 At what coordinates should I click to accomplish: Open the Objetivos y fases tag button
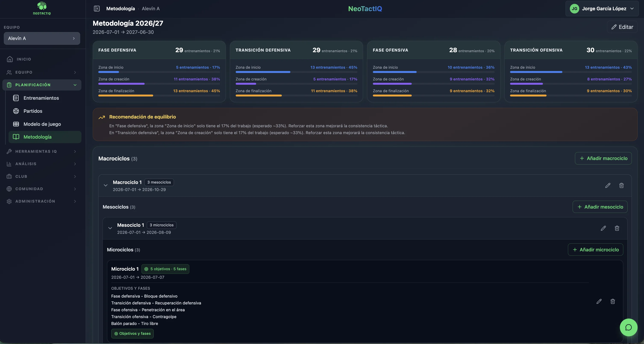[x=132, y=334]
